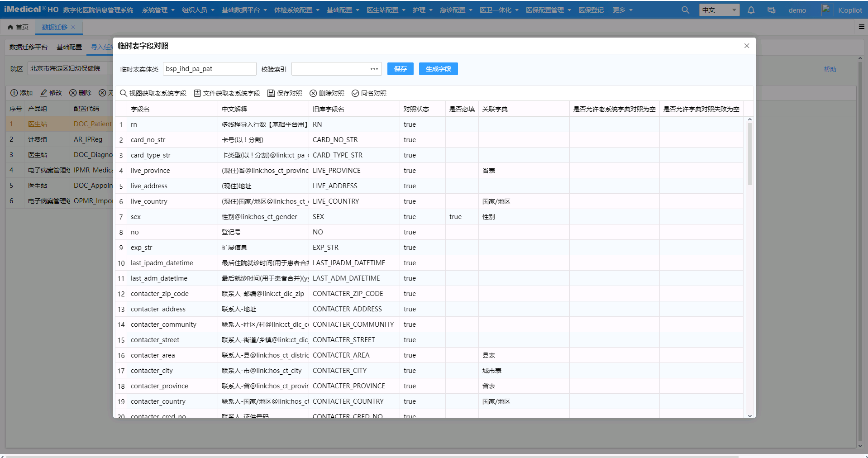This screenshot has width=868, height=458.
Task: Click the search magnifier icon in header
Action: [x=685, y=10]
